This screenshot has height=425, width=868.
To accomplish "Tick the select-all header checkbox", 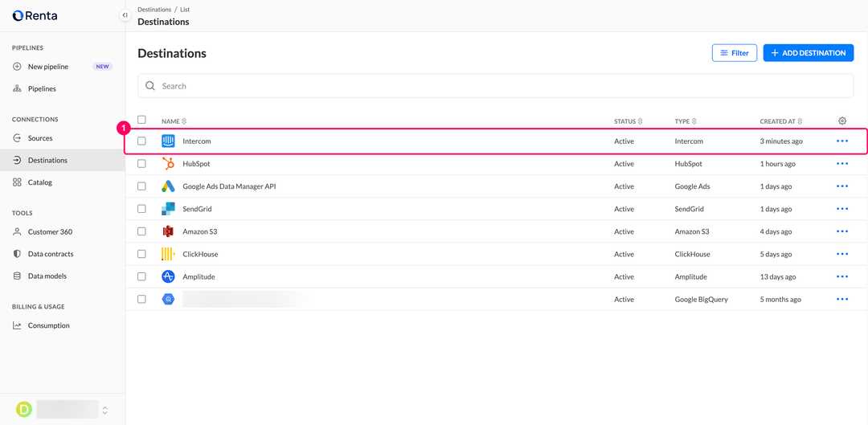I will (x=141, y=120).
